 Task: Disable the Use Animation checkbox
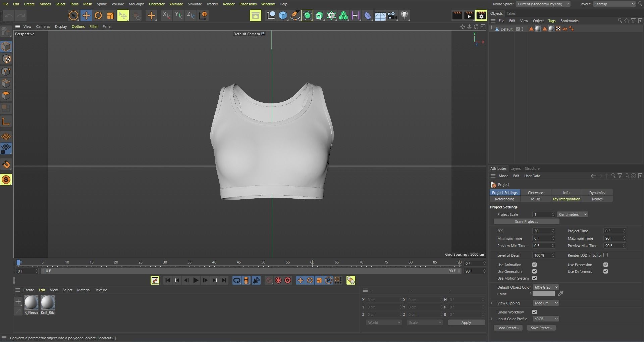pyautogui.click(x=535, y=265)
